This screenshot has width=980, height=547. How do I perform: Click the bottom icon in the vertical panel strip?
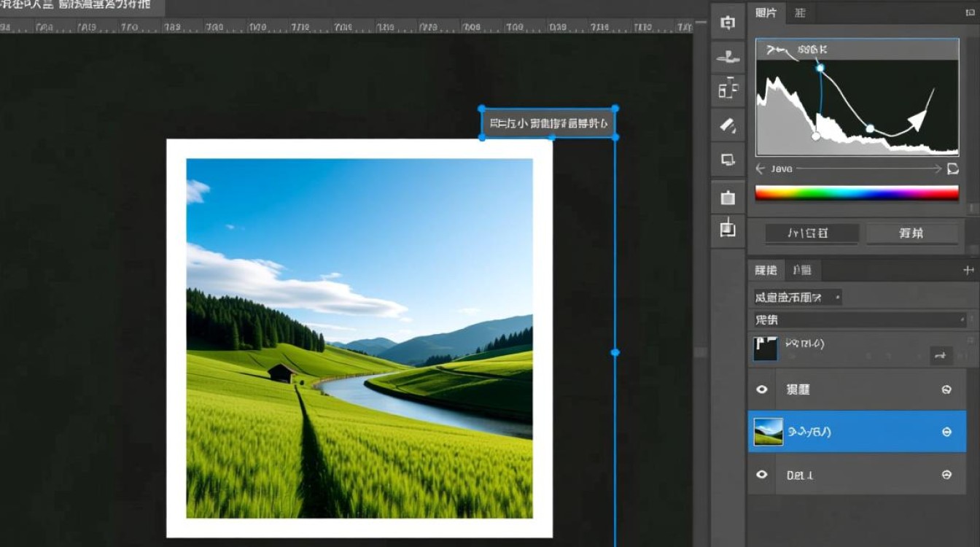pyautogui.click(x=727, y=228)
